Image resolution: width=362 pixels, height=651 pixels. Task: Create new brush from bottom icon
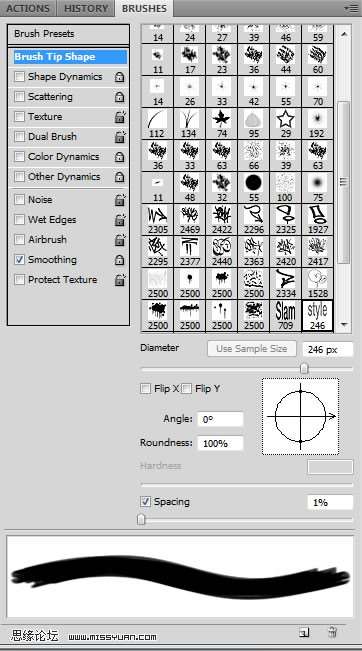304,632
